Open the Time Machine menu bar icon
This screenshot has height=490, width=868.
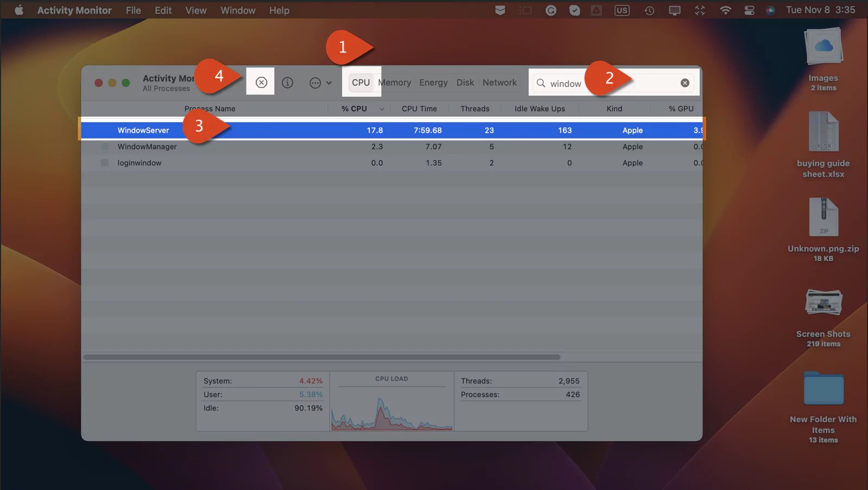[x=649, y=10]
